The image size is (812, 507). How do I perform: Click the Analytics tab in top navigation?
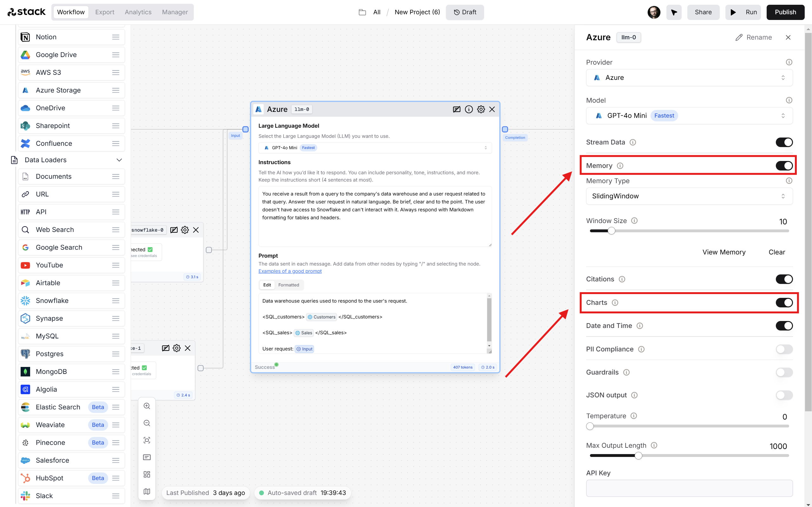(x=138, y=12)
